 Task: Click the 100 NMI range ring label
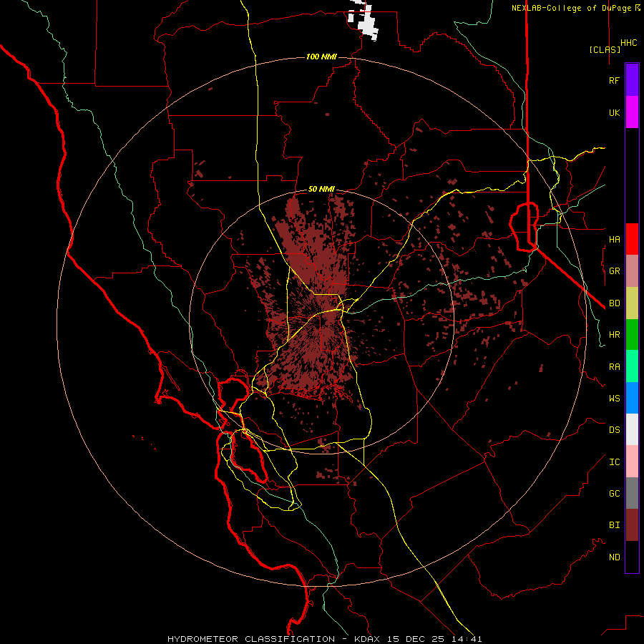321,57
